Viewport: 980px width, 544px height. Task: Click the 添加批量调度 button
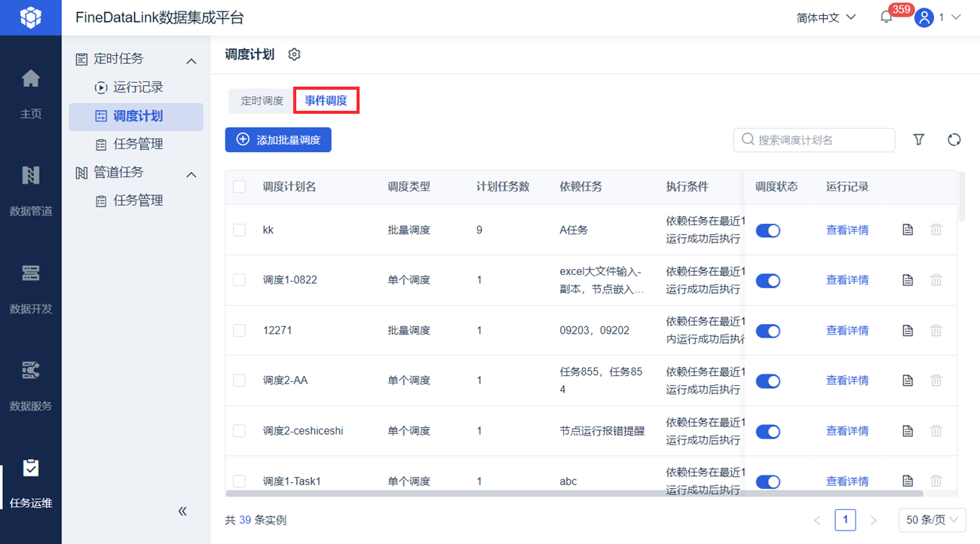pos(278,139)
